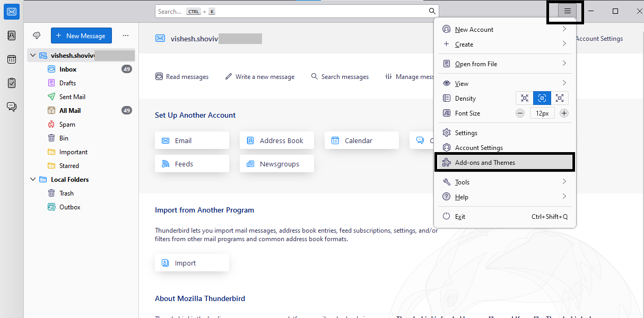Collapse the Local Folders tree
The width and height of the screenshot is (644, 318).
click(33, 179)
